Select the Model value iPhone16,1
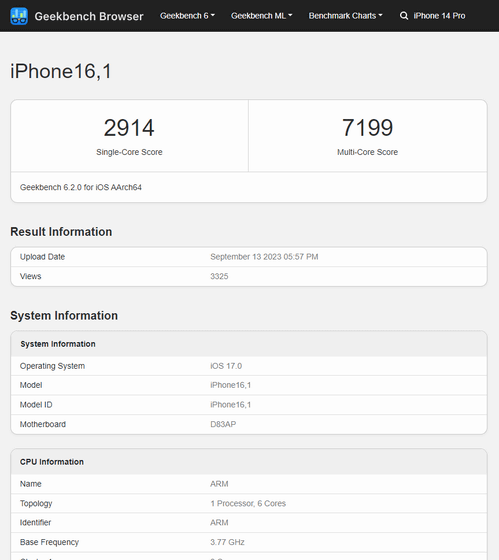The image size is (499, 560). 231,385
